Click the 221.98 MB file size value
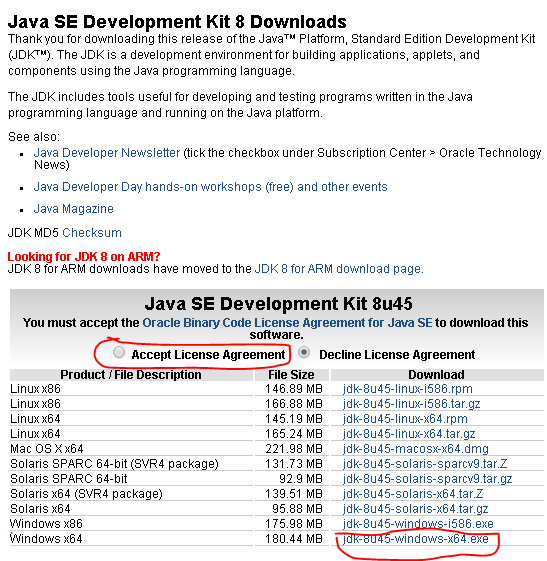547x561 pixels. click(294, 449)
